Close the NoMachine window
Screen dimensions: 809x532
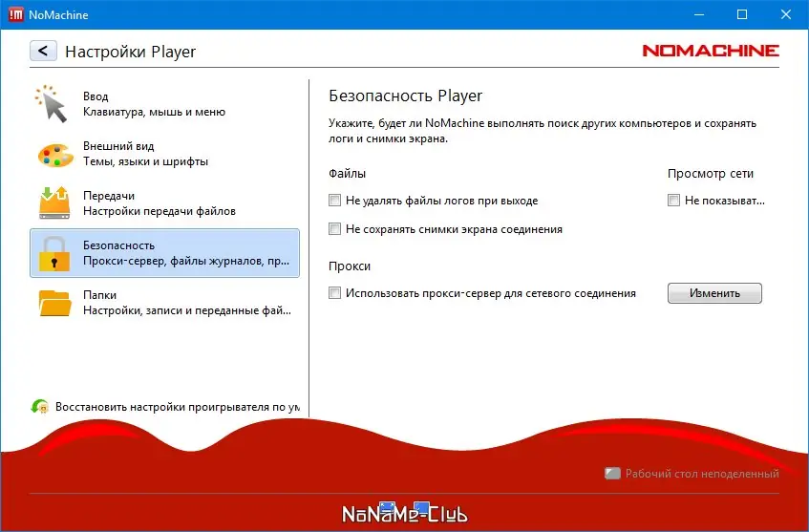coord(786,14)
